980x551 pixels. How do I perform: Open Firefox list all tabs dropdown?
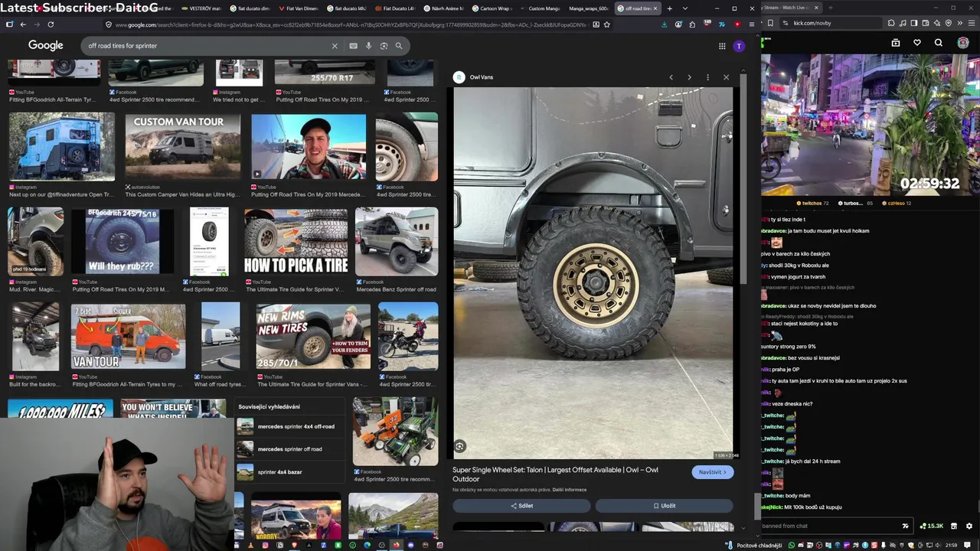pos(684,8)
